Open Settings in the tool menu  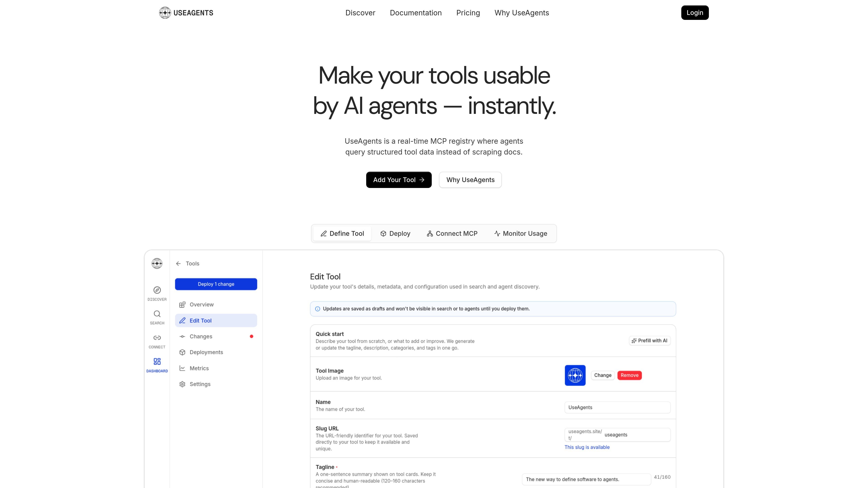(x=216, y=384)
